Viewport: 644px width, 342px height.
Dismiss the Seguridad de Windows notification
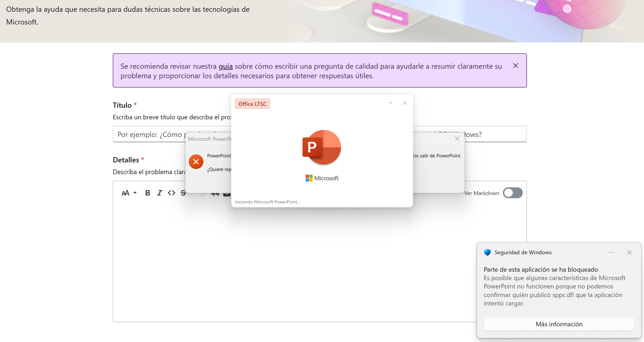pyautogui.click(x=629, y=252)
